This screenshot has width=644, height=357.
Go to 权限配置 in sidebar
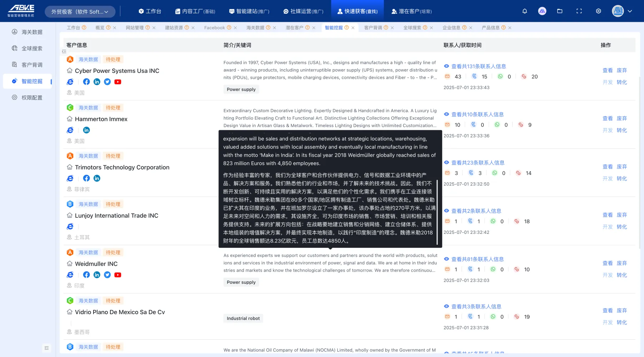[x=27, y=98]
